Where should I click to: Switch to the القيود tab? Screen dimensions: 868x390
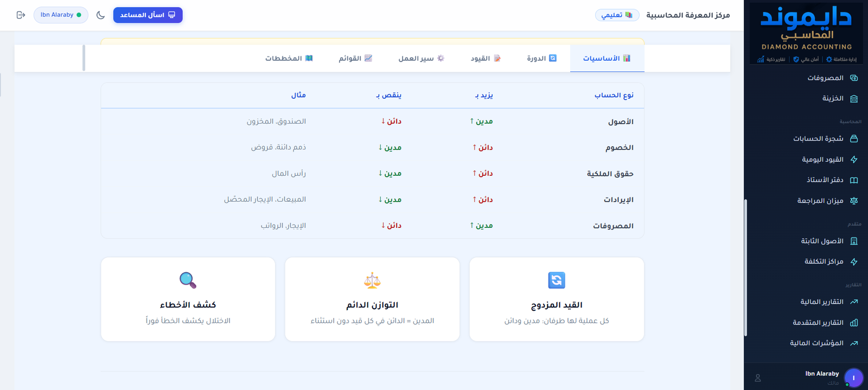coord(486,59)
